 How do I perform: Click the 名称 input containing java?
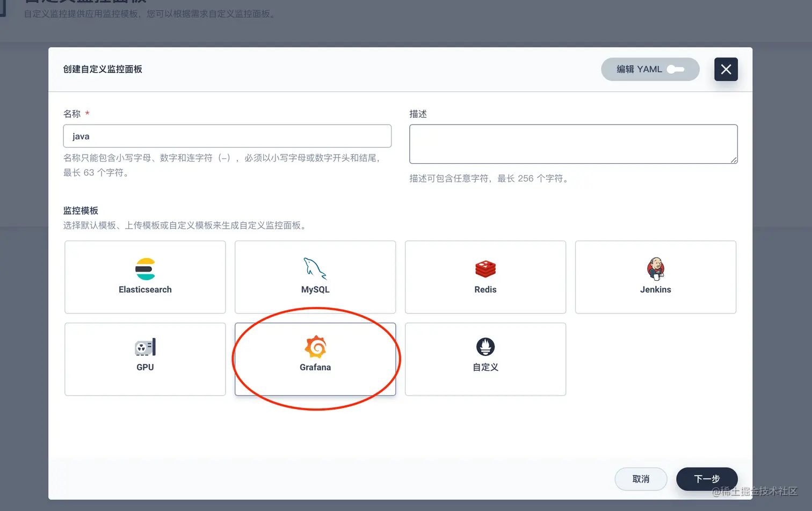(227, 136)
